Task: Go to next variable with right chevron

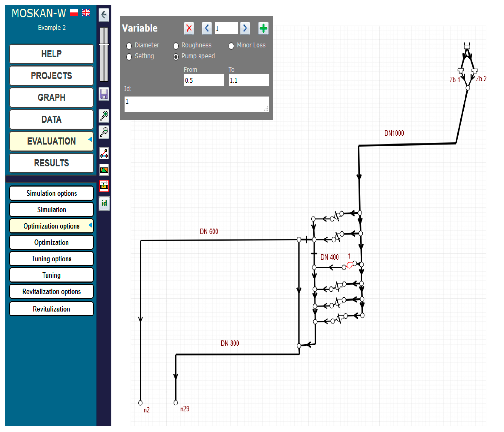Action: [245, 28]
